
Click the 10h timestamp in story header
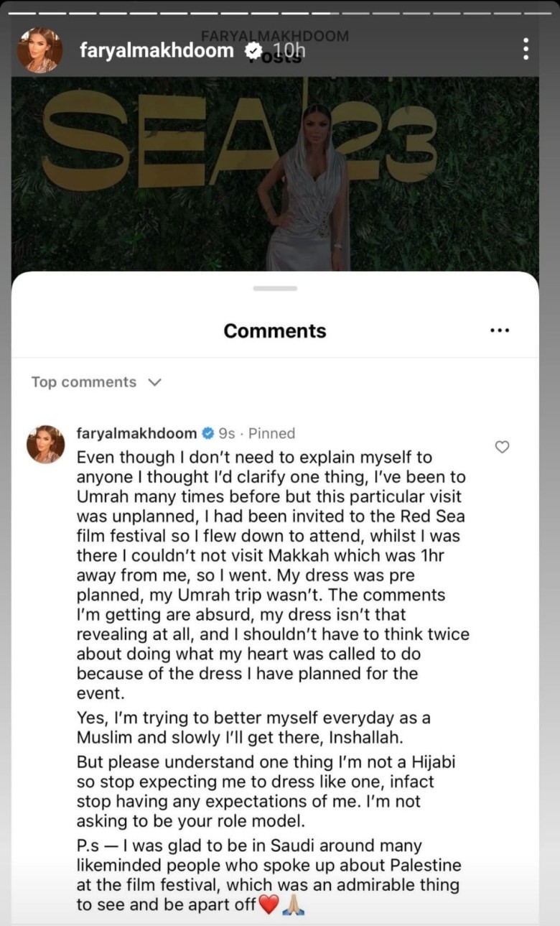point(289,51)
